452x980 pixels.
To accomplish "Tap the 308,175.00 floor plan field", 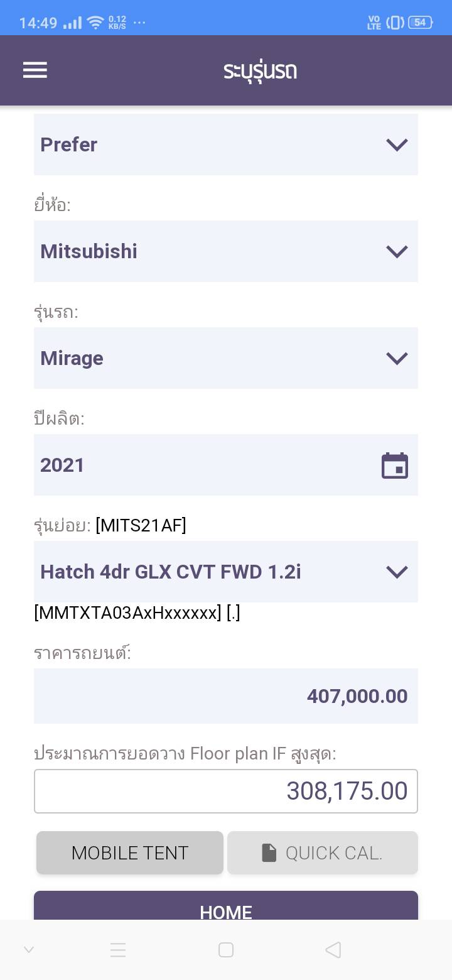I will [x=226, y=791].
